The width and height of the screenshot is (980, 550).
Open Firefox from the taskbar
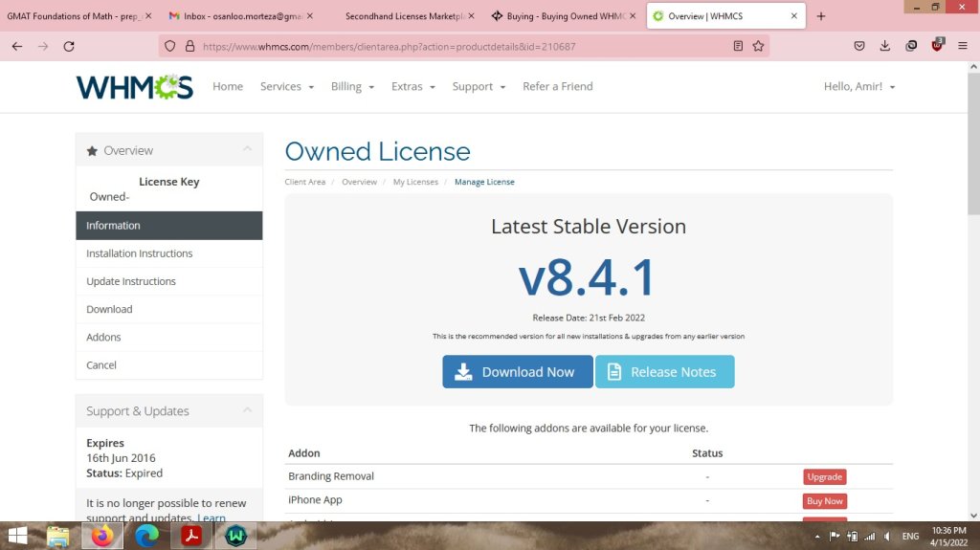click(x=102, y=536)
